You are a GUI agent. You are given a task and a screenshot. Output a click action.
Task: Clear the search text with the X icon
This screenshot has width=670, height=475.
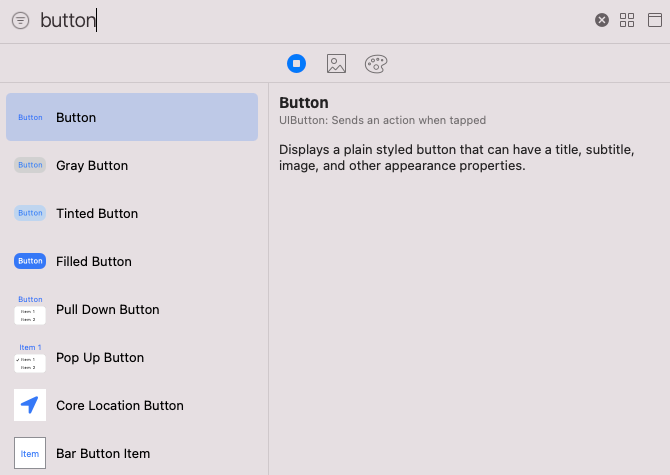point(602,20)
